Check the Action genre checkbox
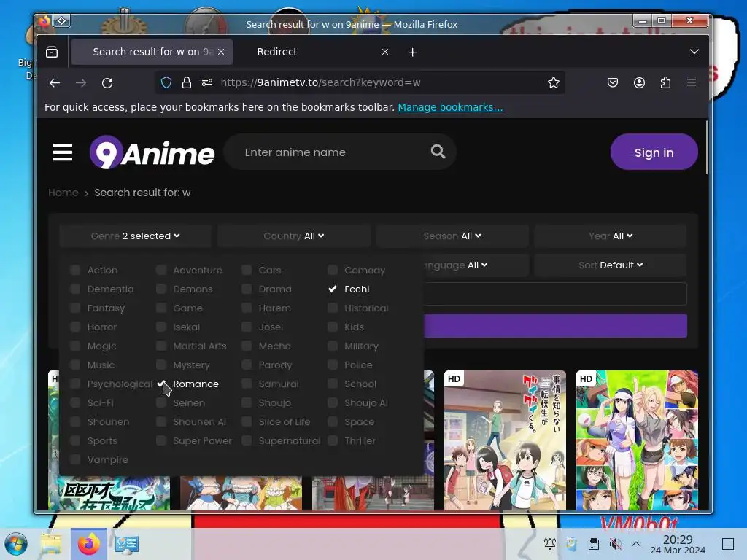This screenshot has width=747, height=560. coord(75,270)
